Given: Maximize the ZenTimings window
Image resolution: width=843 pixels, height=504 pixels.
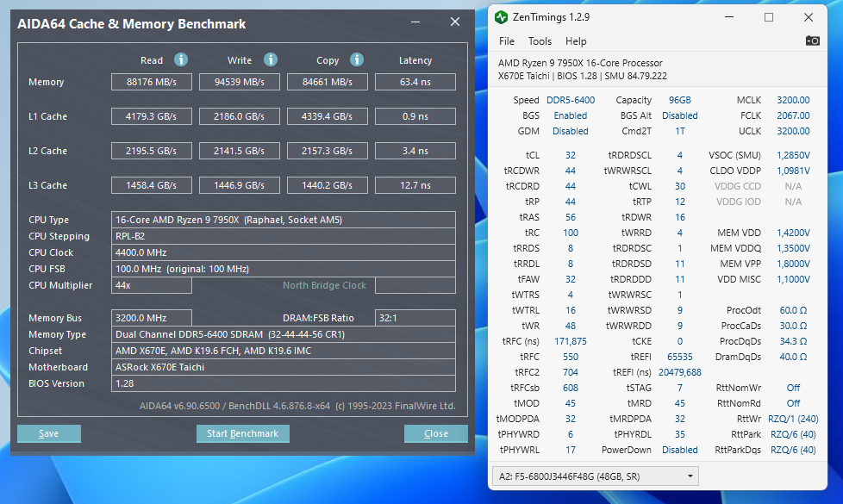Looking at the screenshot, I should click(769, 17).
